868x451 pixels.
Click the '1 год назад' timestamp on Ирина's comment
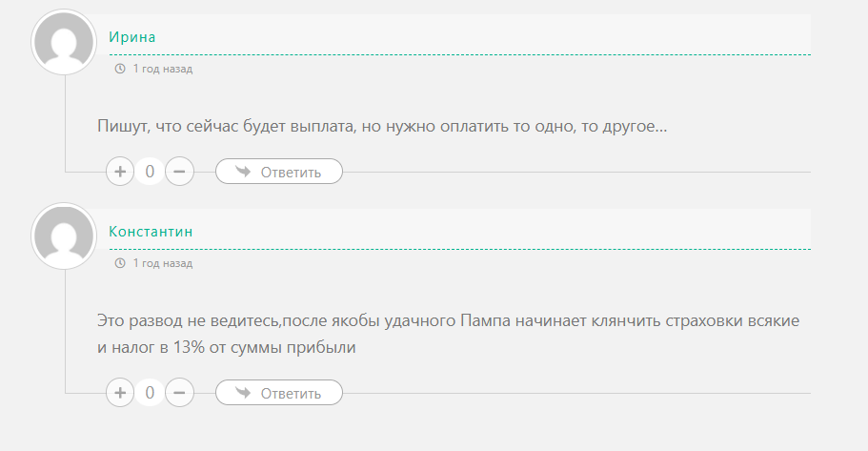(x=163, y=69)
